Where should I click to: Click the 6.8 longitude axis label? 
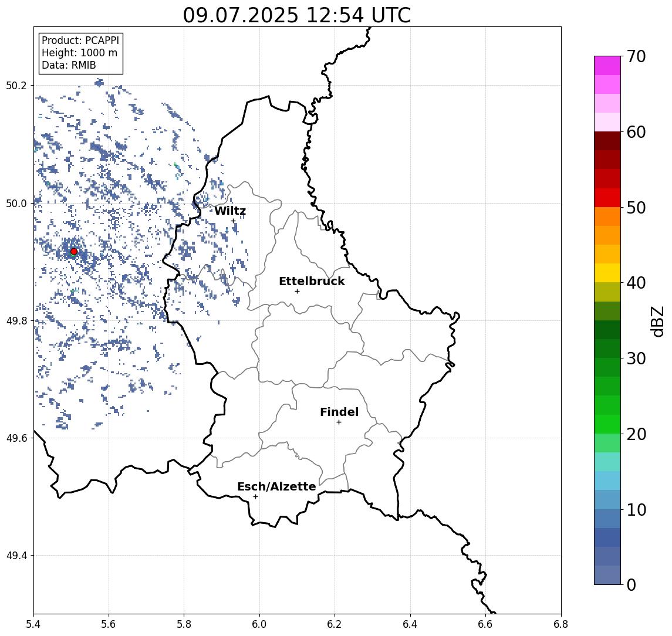tap(560, 624)
